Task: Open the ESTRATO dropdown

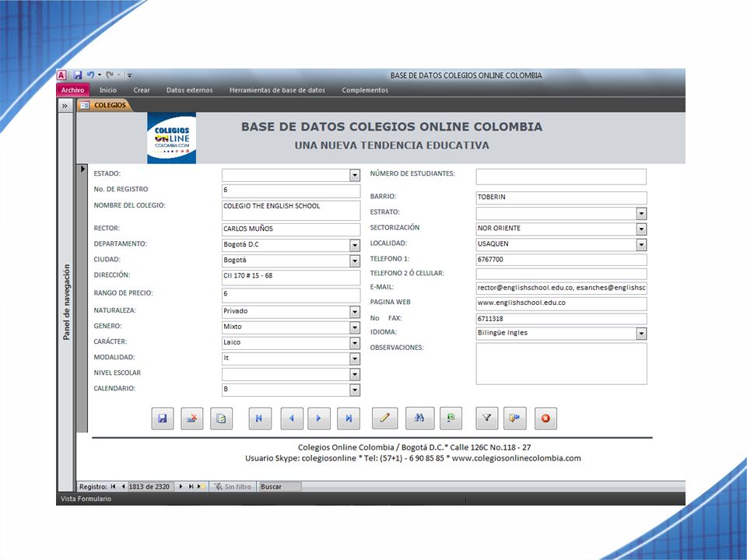Action: (642, 214)
